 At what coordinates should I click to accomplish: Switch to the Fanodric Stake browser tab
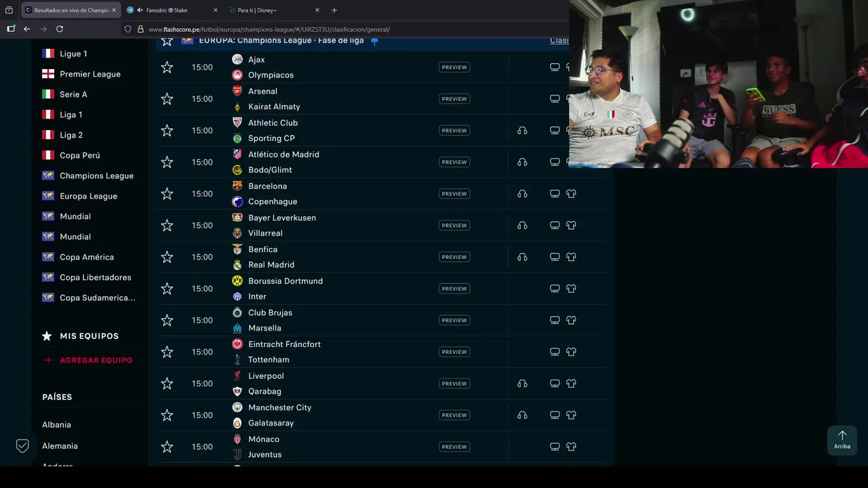pyautogui.click(x=172, y=10)
